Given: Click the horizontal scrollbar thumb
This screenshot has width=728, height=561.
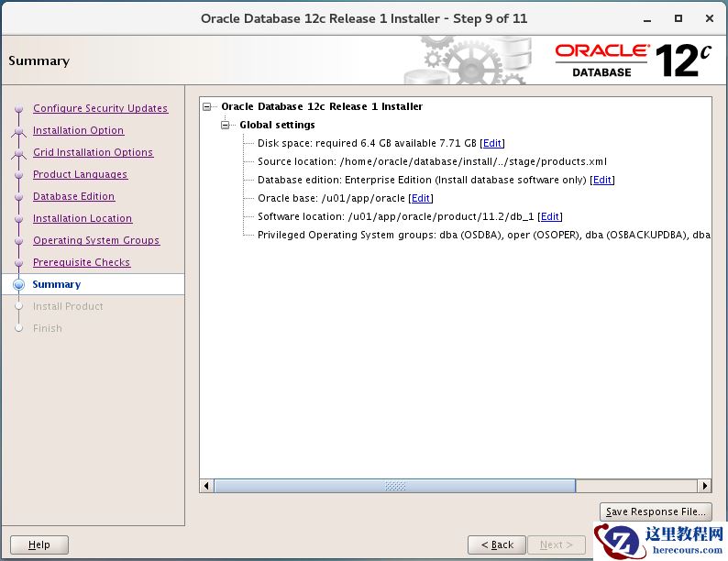Looking at the screenshot, I should [395, 487].
